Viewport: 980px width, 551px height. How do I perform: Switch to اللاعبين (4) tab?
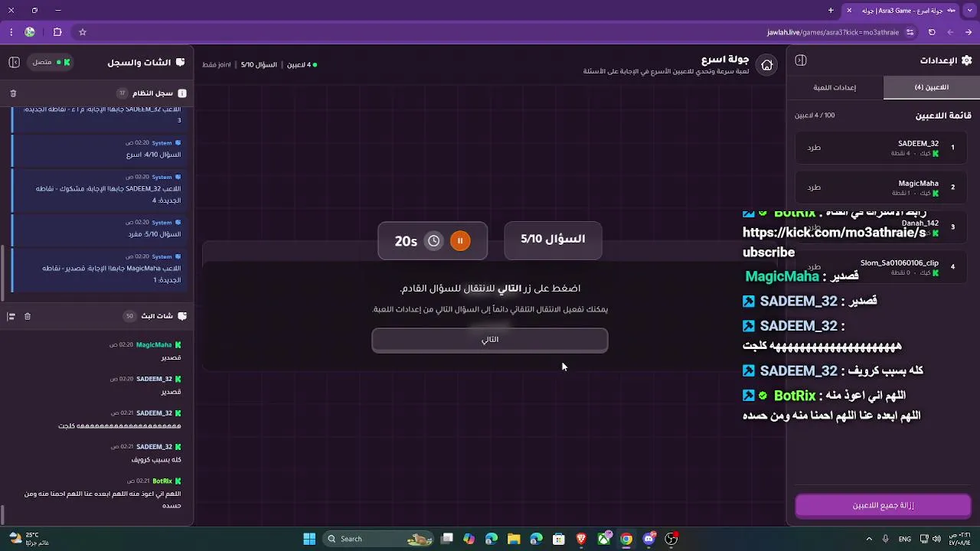pyautogui.click(x=932, y=87)
